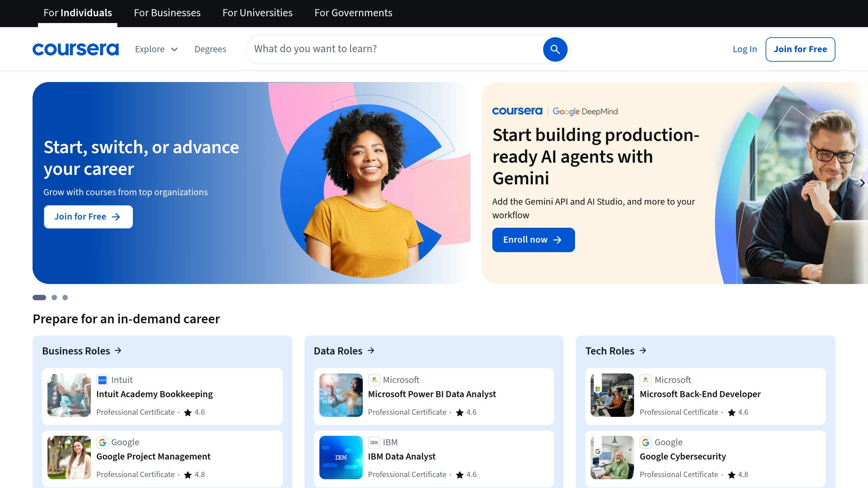The height and width of the screenshot is (488, 868).
Task: Click 'Microsoft Power BI Data Analyst' title
Action: point(432,394)
